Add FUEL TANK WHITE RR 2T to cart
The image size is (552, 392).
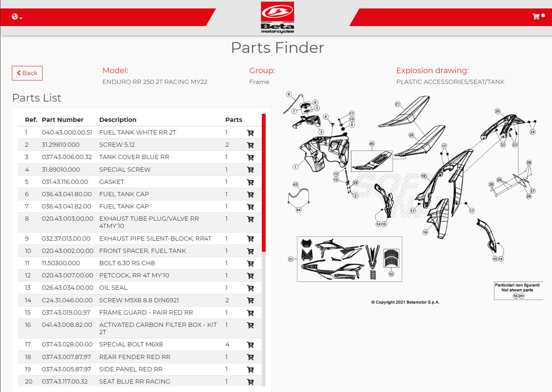250,133
